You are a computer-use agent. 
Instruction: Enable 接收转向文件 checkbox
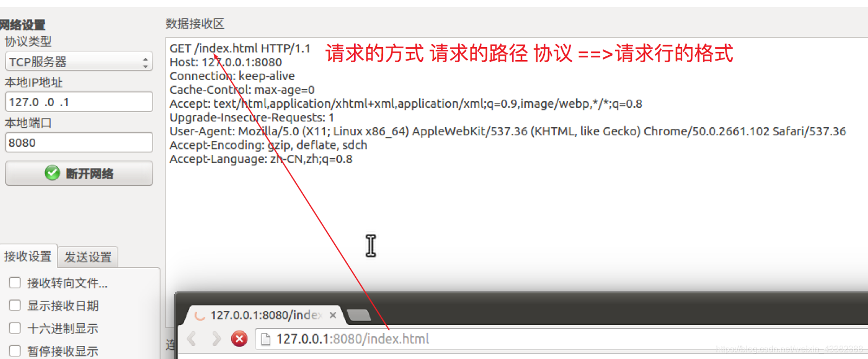(x=15, y=283)
